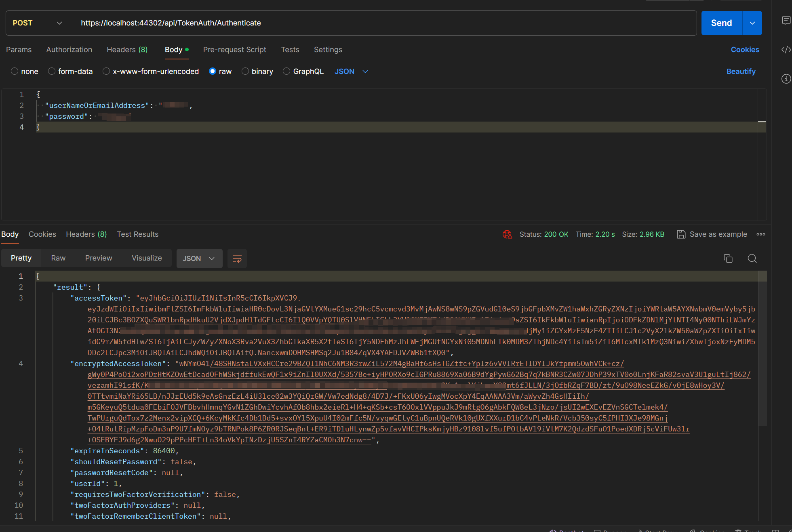Screen dimensions: 792x532
Task: Open the response JSON format dropdown
Action: (x=199, y=259)
